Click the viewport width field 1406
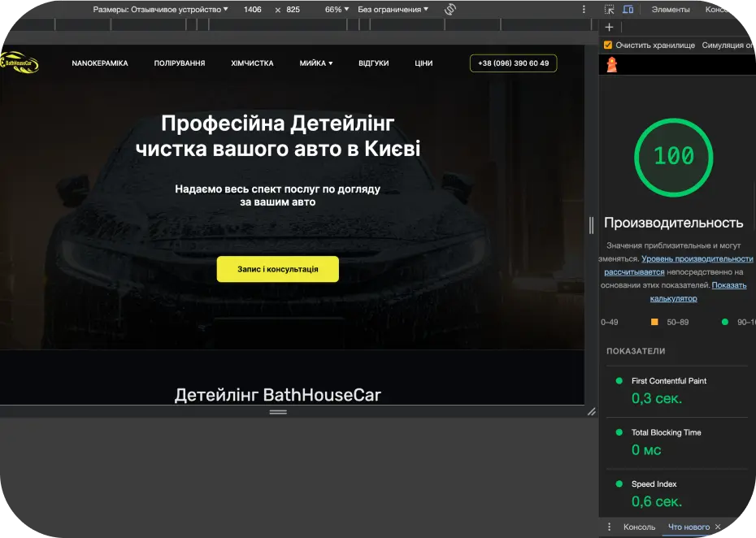Viewport: 756px width, 538px height. coord(252,9)
